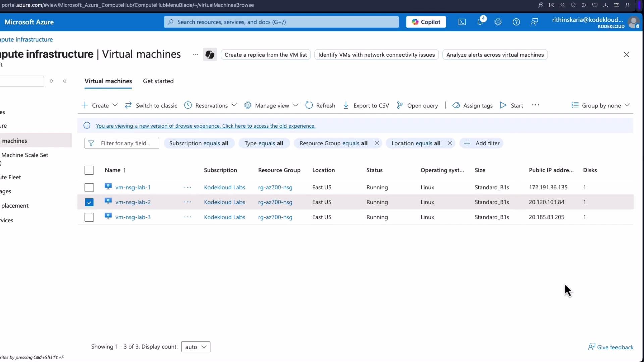
Task: Click the Copilot icon beside page title
Action: click(x=210, y=55)
